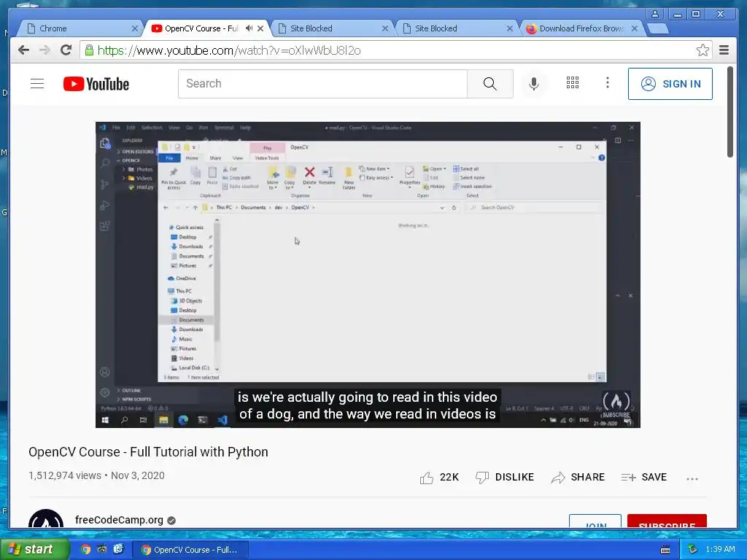Switch to the Chrome tab
Image resolution: width=747 pixels, height=560 pixels.
coord(80,28)
